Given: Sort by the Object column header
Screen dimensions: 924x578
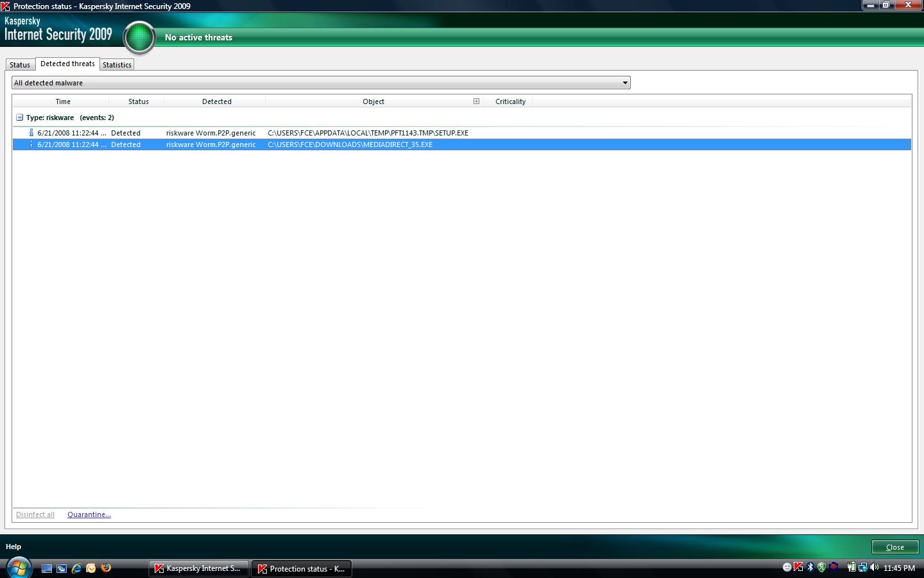Looking at the screenshot, I should tap(373, 101).
